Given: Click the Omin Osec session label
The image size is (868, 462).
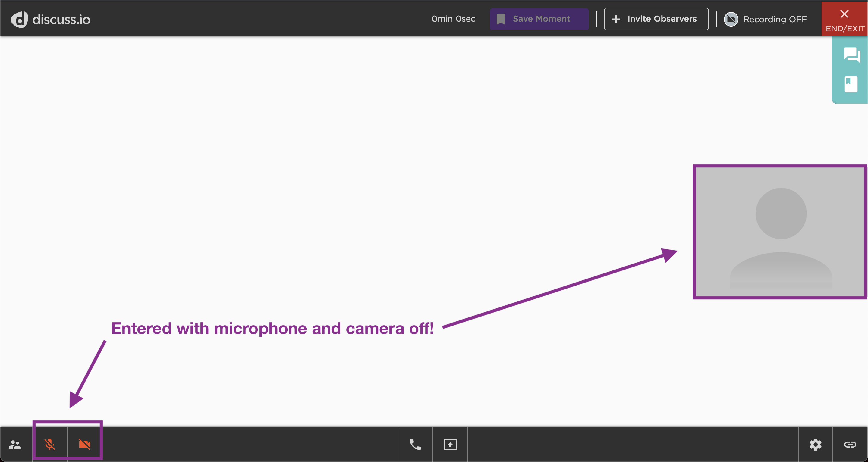Looking at the screenshot, I should [x=454, y=19].
